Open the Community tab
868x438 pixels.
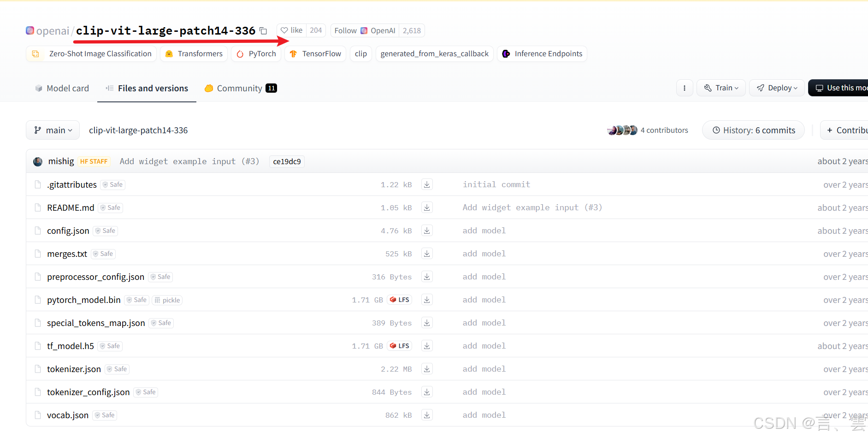tap(241, 88)
